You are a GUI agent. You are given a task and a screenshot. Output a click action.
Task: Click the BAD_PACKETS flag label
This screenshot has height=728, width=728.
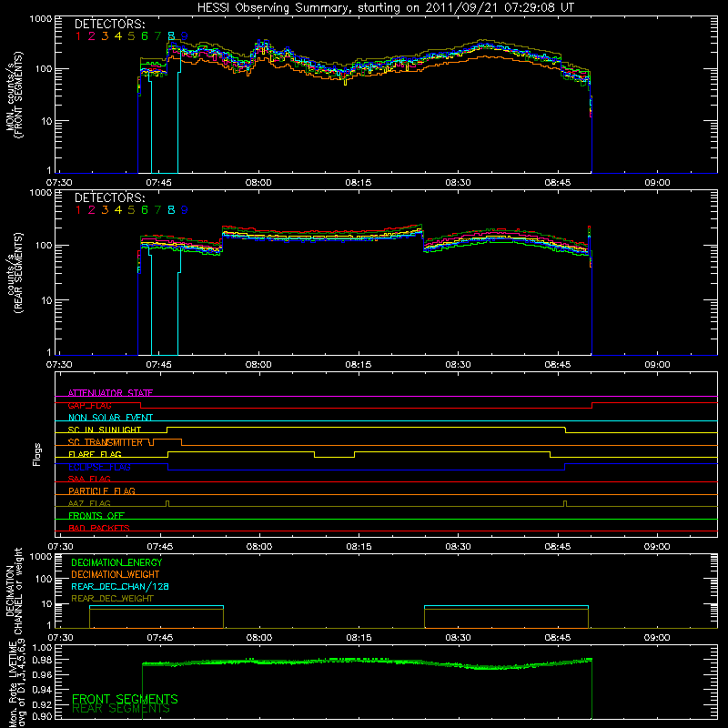(99, 528)
